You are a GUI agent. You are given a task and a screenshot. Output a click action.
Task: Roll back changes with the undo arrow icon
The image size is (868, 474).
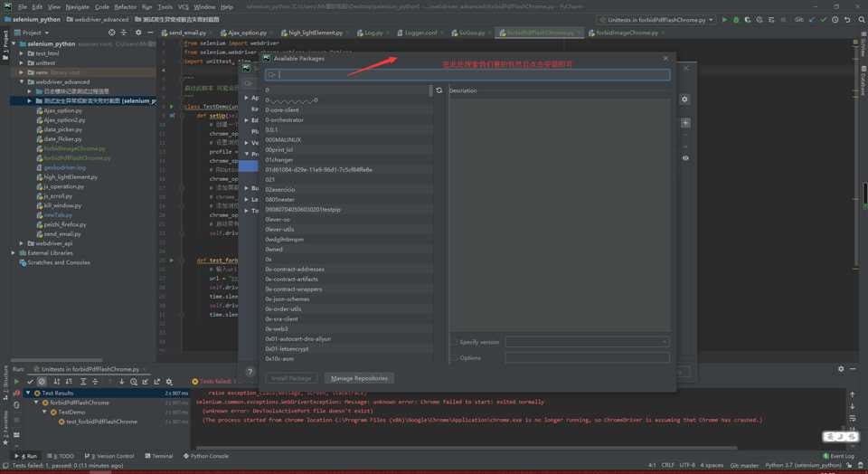[x=847, y=19]
